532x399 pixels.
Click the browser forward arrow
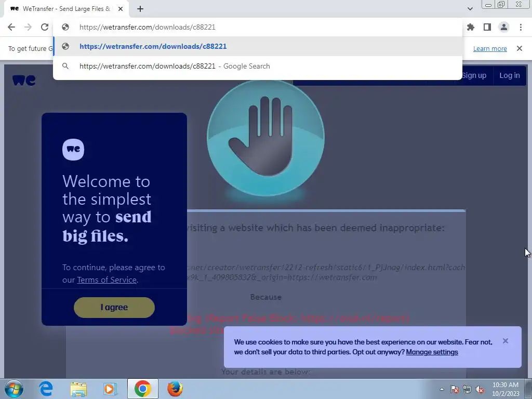click(x=28, y=27)
